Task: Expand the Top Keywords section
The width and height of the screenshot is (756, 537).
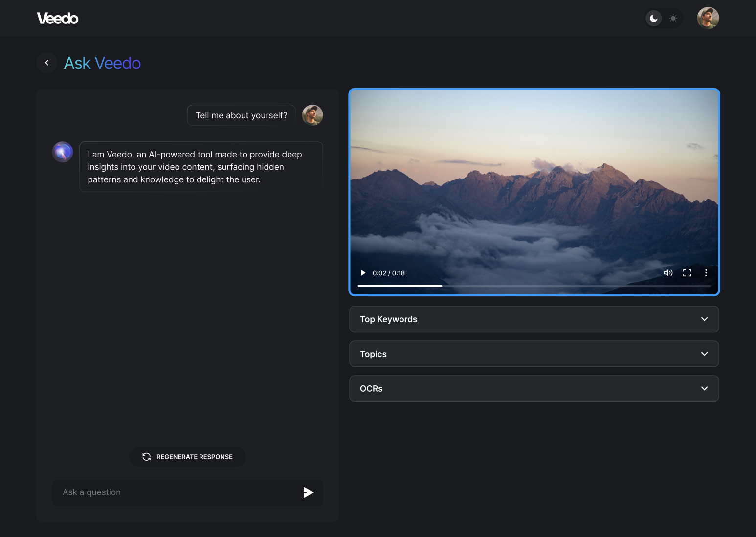Action: [534, 319]
